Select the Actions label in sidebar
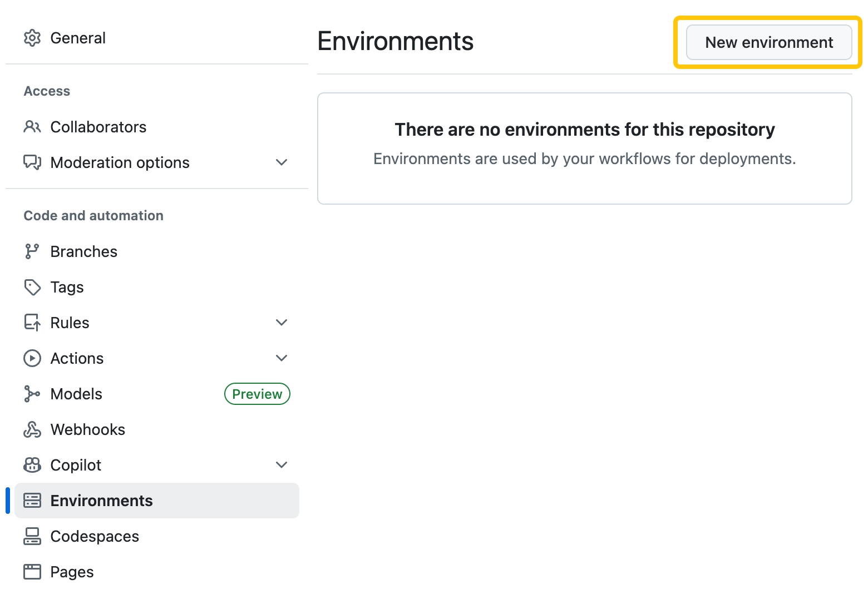The width and height of the screenshot is (868, 594). [x=77, y=358]
